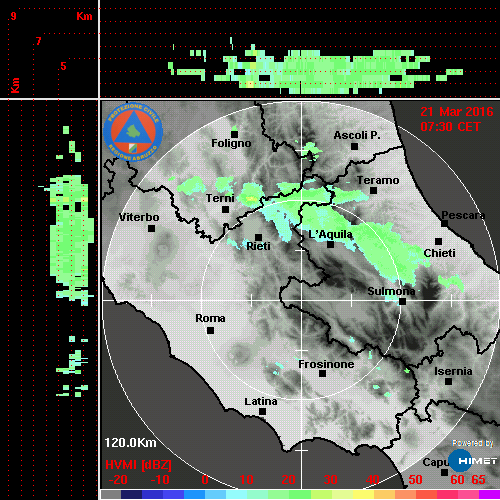Select the L'Aquila city marker square

[330, 244]
